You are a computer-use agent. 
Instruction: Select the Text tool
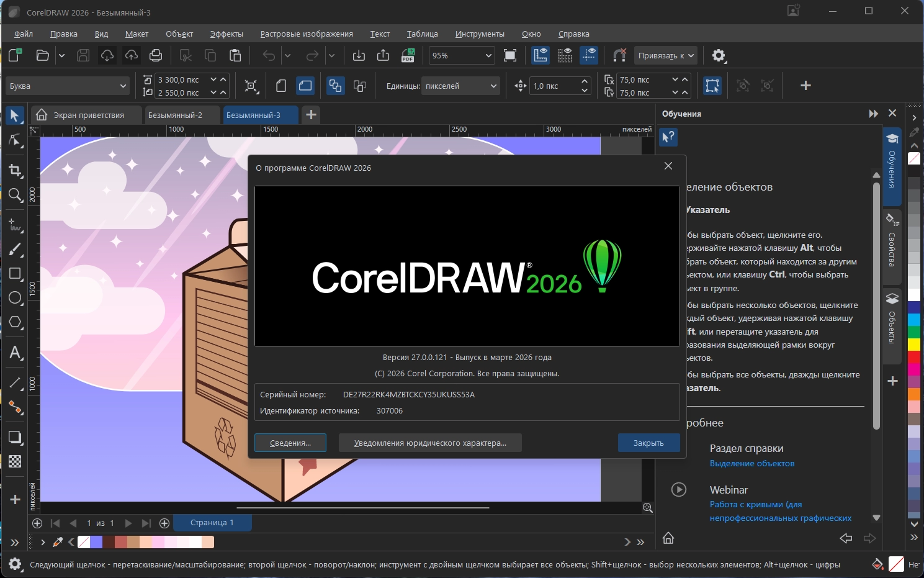point(15,353)
